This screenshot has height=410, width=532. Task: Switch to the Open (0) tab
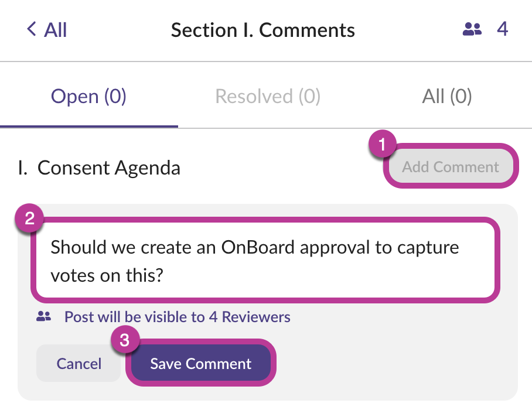click(x=88, y=96)
